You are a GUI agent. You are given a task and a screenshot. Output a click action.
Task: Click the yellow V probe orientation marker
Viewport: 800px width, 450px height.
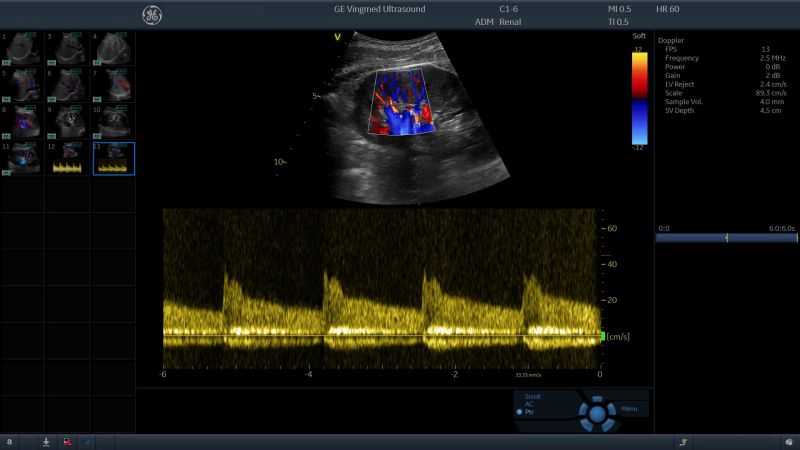tap(337, 37)
